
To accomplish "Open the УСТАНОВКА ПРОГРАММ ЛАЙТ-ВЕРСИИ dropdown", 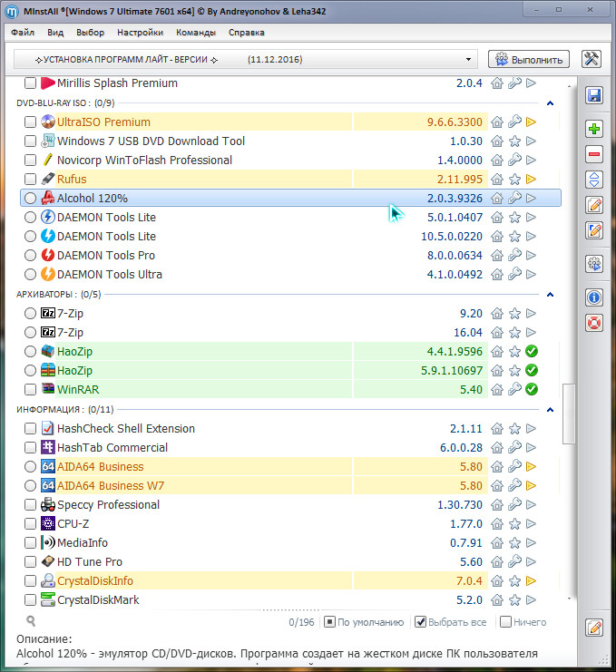I will [245, 60].
